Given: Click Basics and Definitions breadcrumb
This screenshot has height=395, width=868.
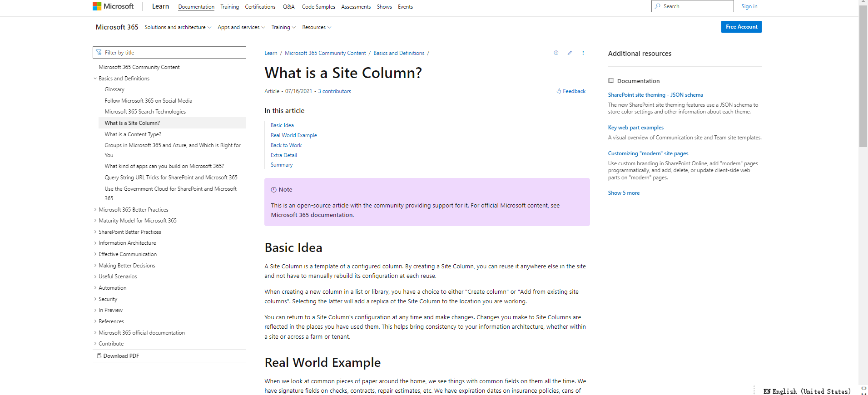Looking at the screenshot, I should point(399,53).
